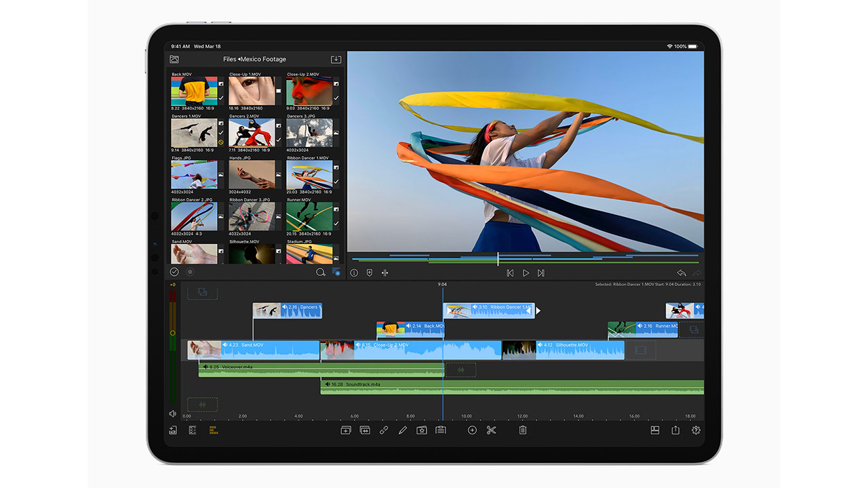The image size is (868, 488).
Task: Tap the add clip plus circle icon
Action: (x=472, y=430)
